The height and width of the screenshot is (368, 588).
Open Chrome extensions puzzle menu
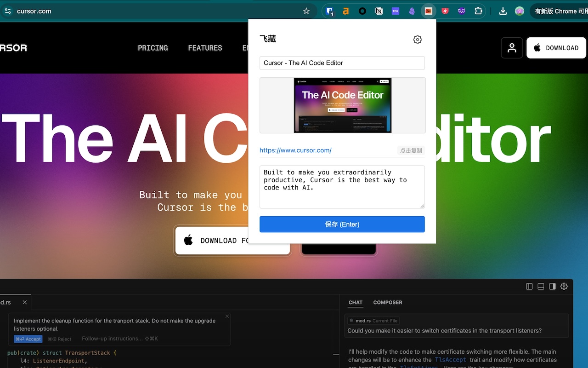coord(478,11)
